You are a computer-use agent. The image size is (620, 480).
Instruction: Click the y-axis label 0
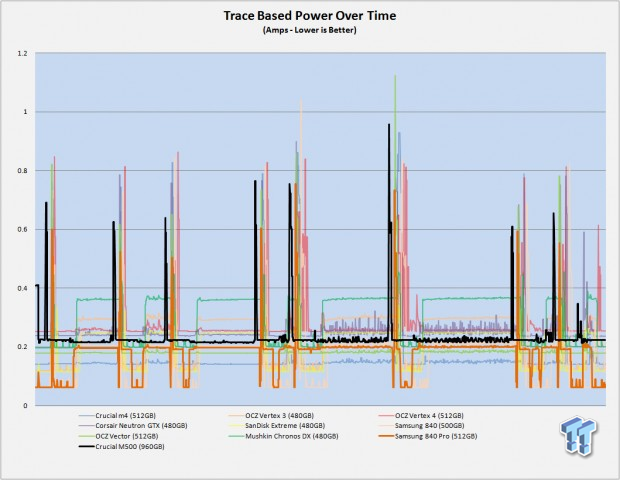(25, 406)
